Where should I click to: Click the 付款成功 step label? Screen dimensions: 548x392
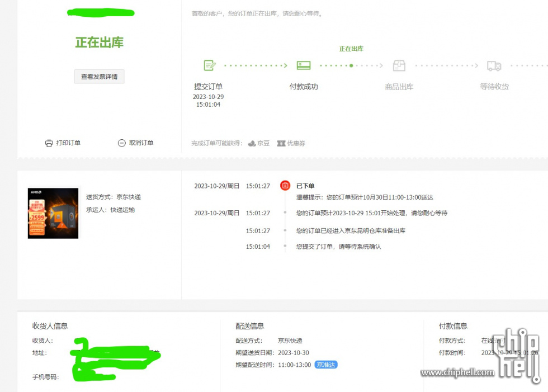(x=303, y=87)
